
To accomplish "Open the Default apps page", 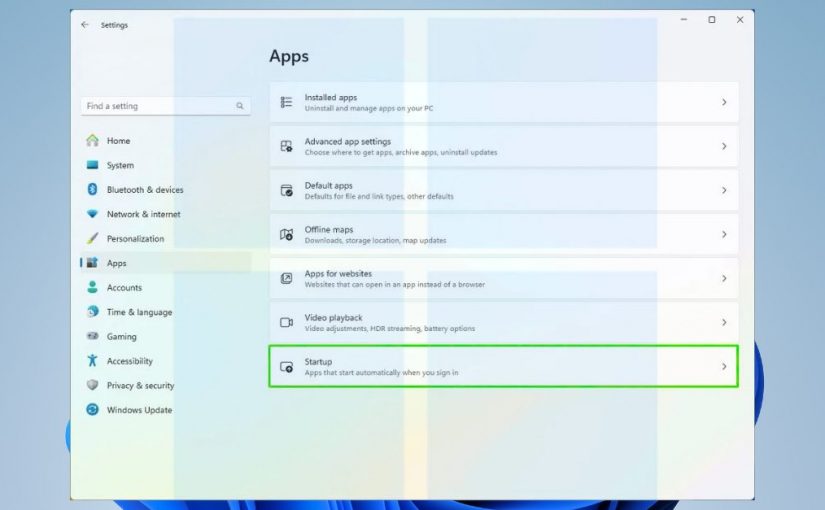I will pos(504,190).
